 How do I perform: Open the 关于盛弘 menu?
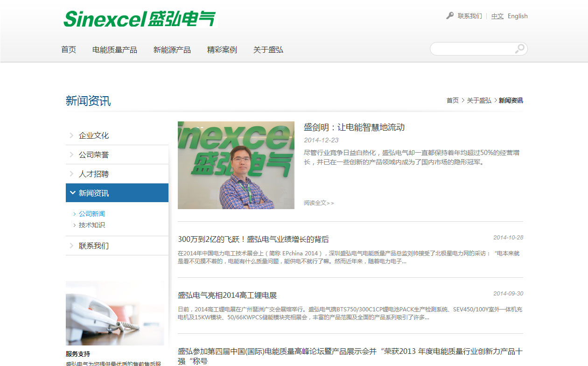click(x=268, y=49)
